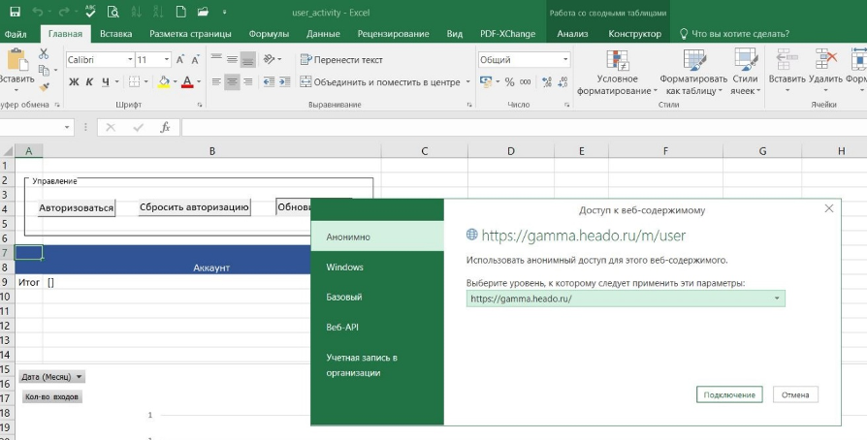Increase the font size

(180, 60)
